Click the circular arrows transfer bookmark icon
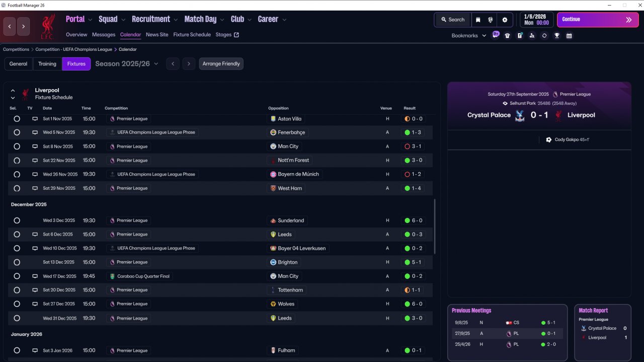The height and width of the screenshot is (362, 644). [x=544, y=36]
